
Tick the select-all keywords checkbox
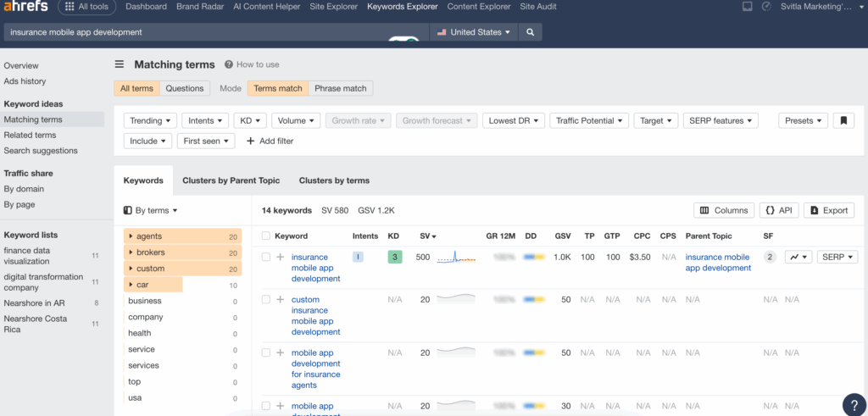coord(265,236)
